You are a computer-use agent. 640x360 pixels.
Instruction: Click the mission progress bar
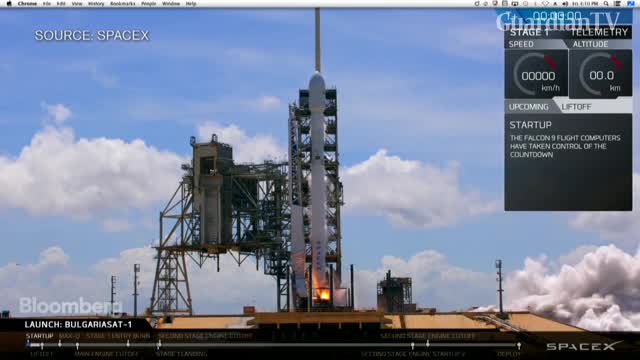coord(273,345)
